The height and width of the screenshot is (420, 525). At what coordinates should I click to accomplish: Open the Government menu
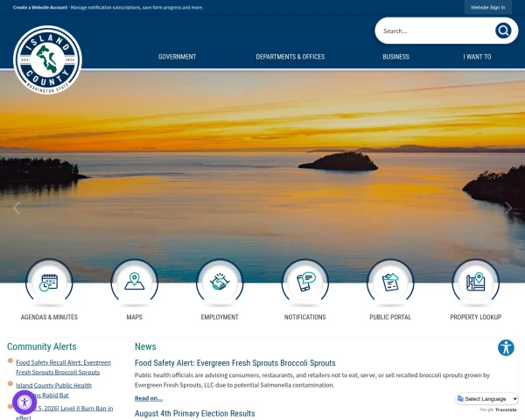[177, 57]
